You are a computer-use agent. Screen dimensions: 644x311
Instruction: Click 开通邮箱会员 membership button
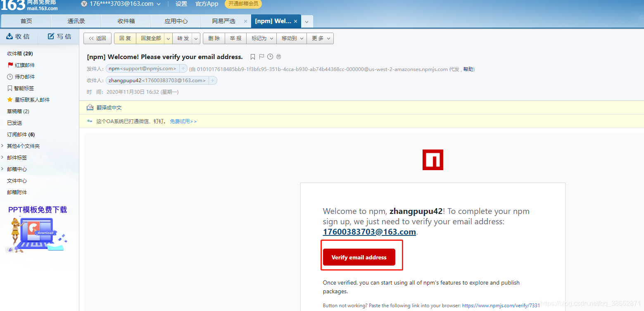point(243,4)
